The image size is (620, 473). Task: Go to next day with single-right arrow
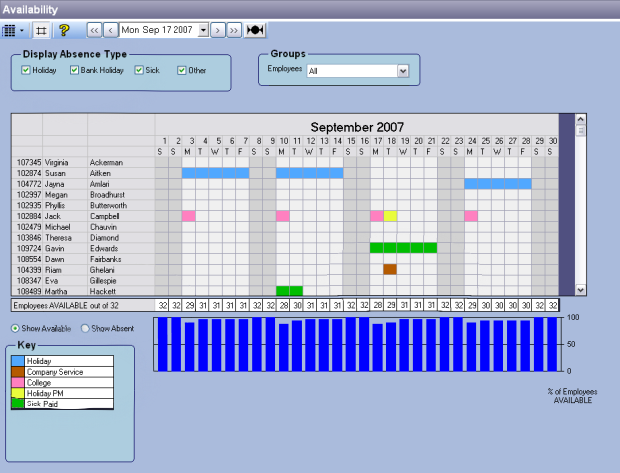218,30
